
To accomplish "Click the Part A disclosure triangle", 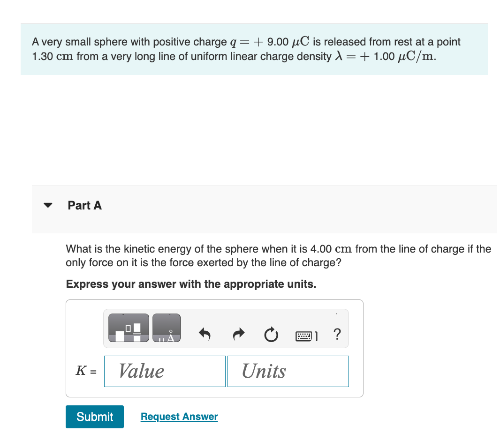I will (x=48, y=205).
